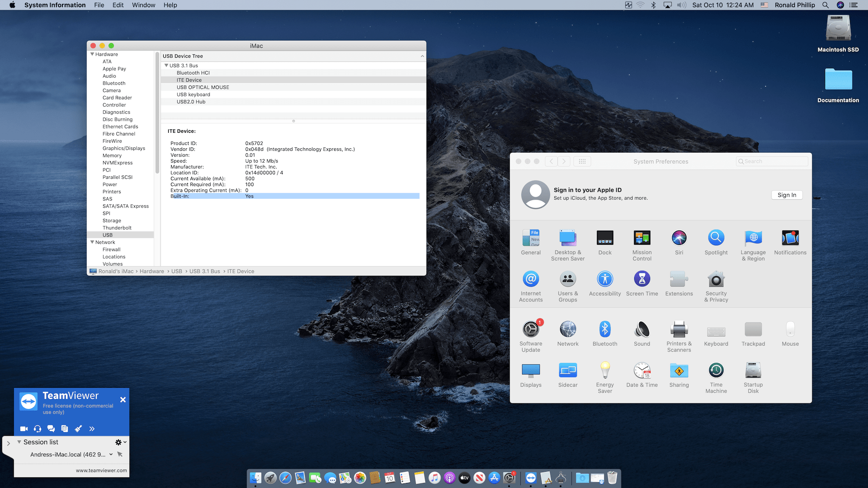Viewport: 868px width, 488px height.
Task: Collapse the USB 3.1 Bus node
Action: 166,66
